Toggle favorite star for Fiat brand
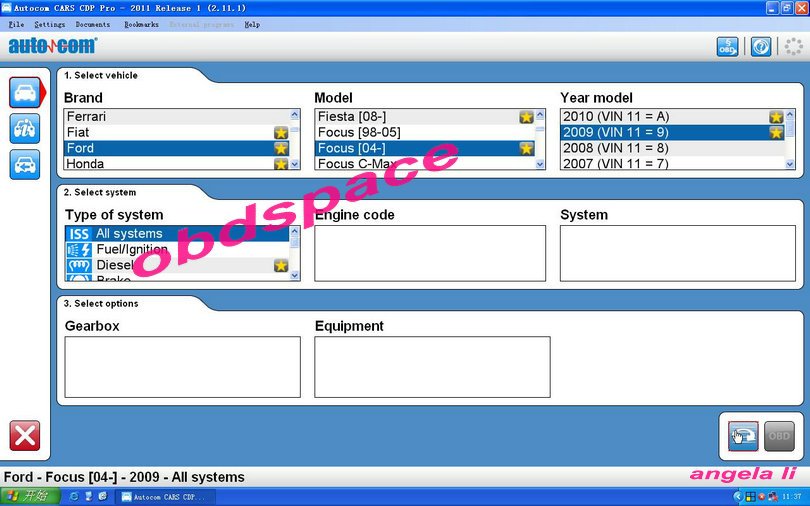810x506 pixels. pos(281,133)
